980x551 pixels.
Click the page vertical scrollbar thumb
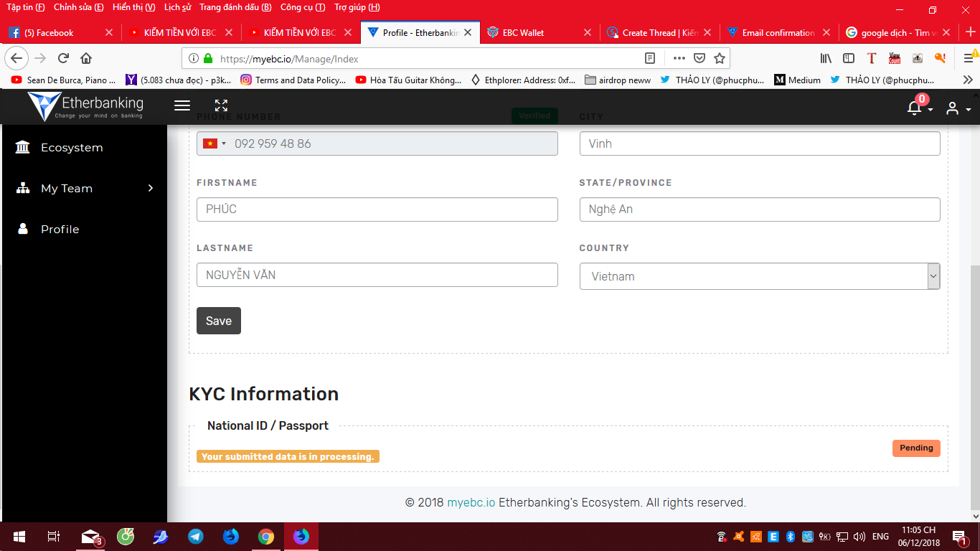(974, 387)
